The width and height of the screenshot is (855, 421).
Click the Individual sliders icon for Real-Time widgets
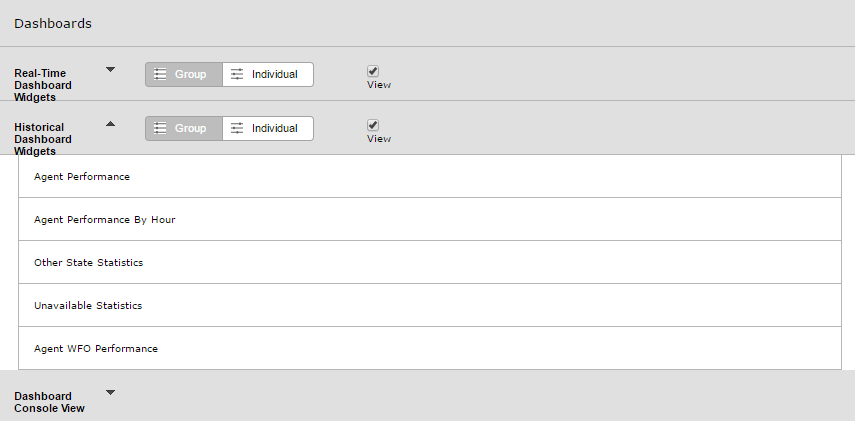[x=237, y=74]
